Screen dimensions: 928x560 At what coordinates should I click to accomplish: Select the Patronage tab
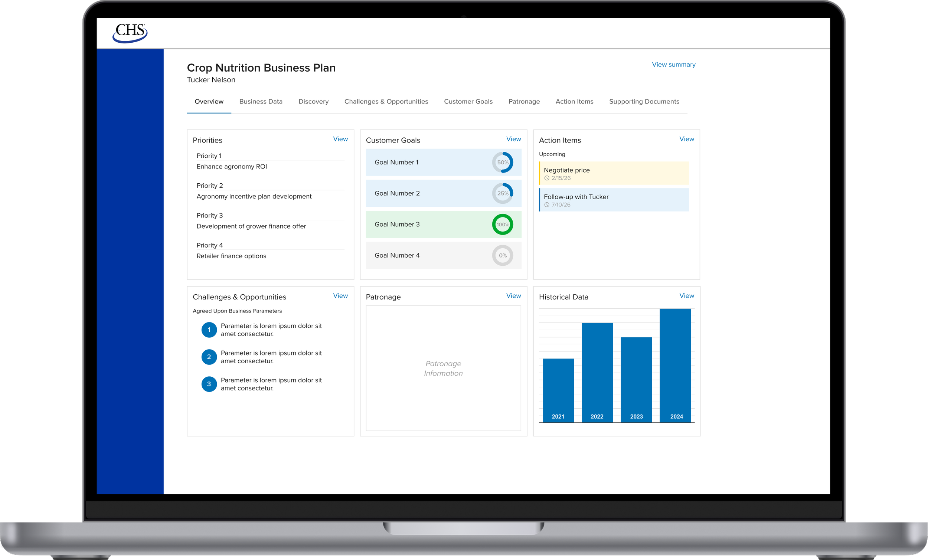click(x=524, y=102)
